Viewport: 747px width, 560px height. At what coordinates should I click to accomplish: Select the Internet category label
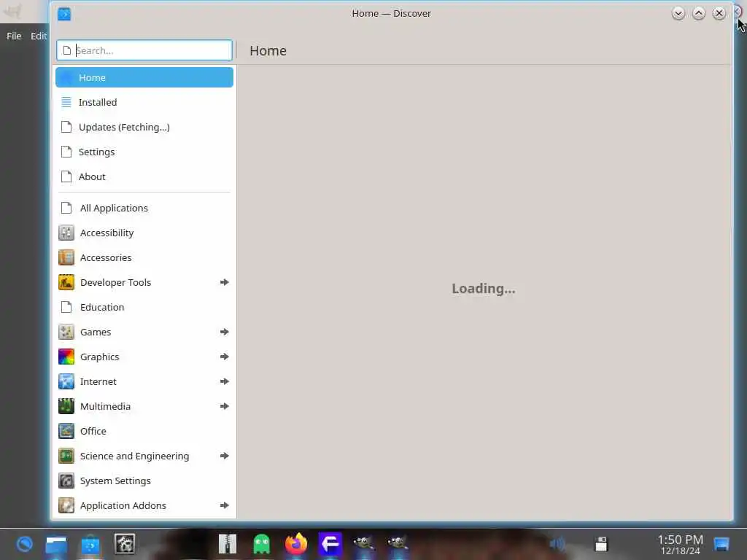pyautogui.click(x=98, y=381)
